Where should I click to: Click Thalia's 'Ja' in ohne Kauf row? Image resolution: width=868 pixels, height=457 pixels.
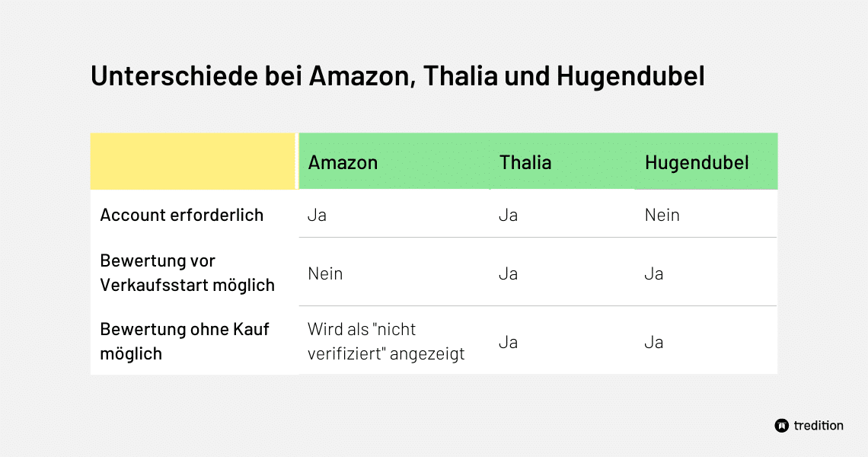point(508,342)
